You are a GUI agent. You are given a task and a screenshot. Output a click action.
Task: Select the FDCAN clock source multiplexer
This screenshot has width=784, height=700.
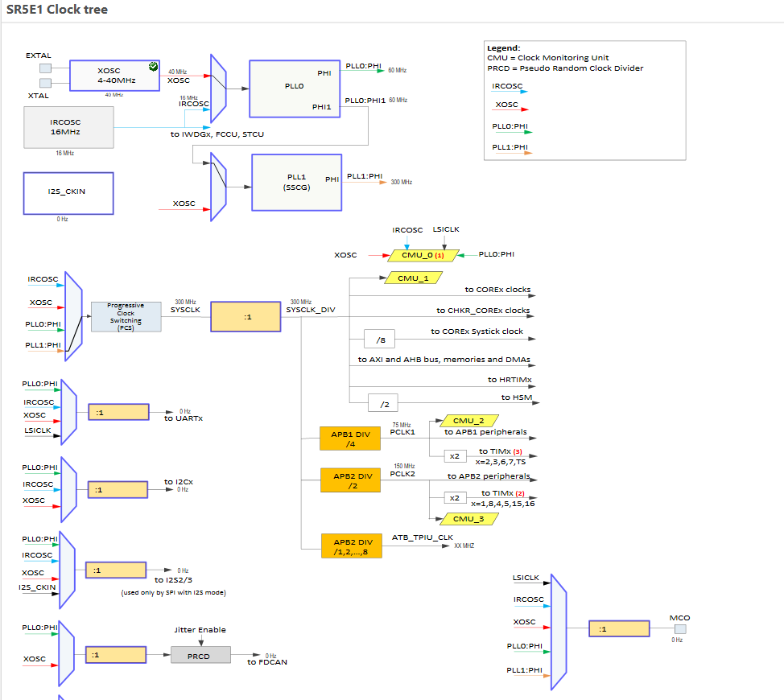[x=67, y=654]
